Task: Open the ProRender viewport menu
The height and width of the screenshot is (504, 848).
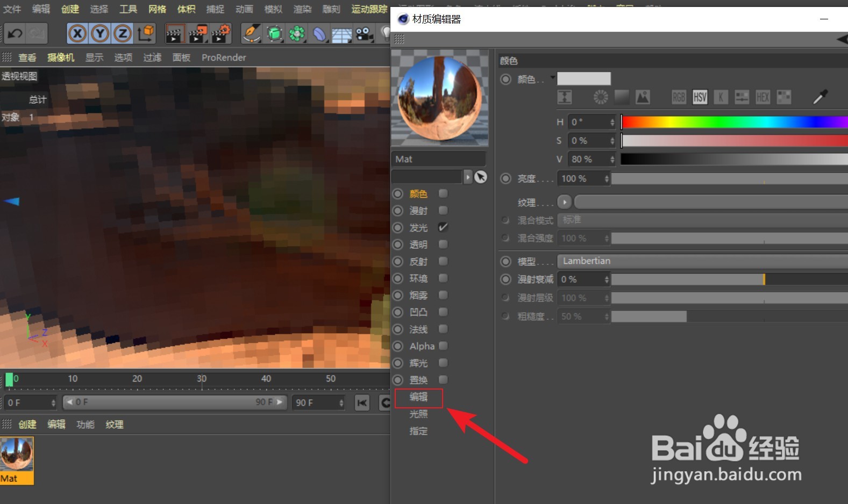Action: tap(224, 57)
